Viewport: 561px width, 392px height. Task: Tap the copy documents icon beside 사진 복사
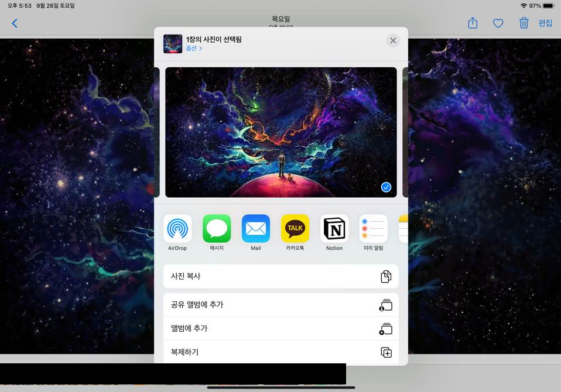(x=386, y=276)
